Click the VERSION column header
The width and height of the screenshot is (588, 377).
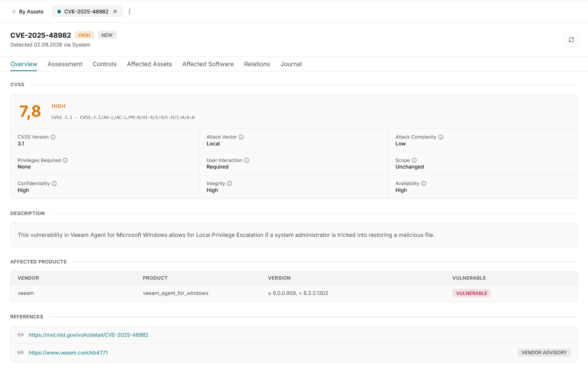tap(279, 278)
